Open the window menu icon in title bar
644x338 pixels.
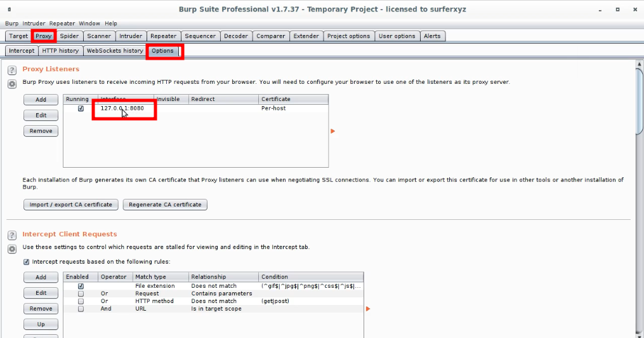tap(9, 9)
